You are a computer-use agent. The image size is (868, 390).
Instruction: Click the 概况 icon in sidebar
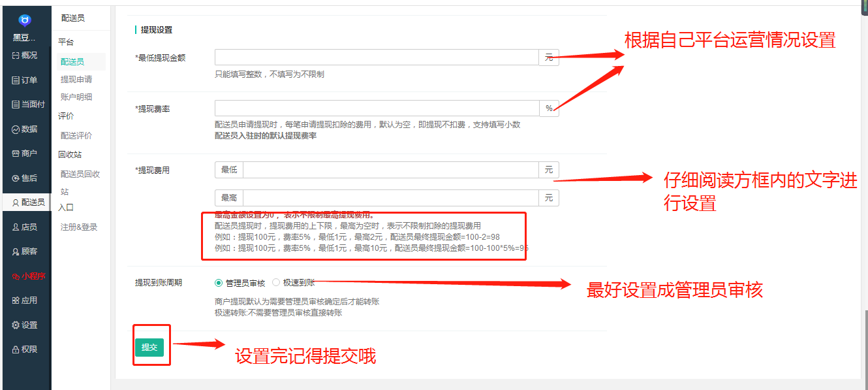tap(16, 56)
